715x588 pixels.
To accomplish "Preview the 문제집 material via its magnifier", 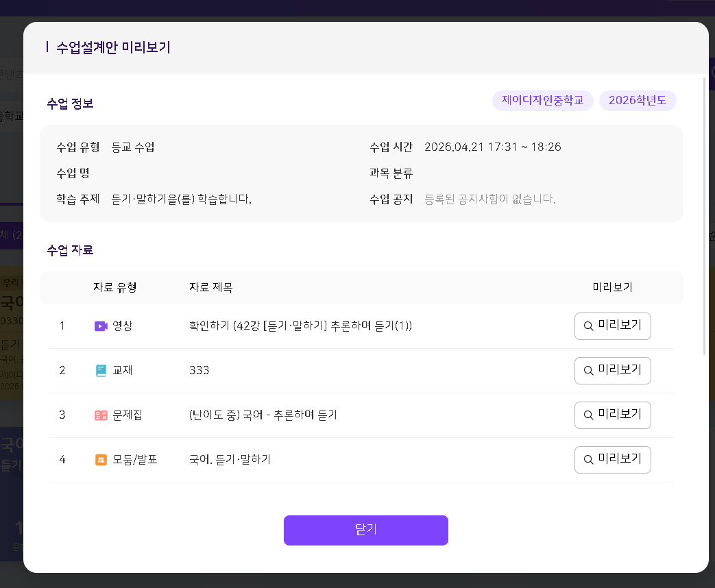I will click(x=588, y=415).
